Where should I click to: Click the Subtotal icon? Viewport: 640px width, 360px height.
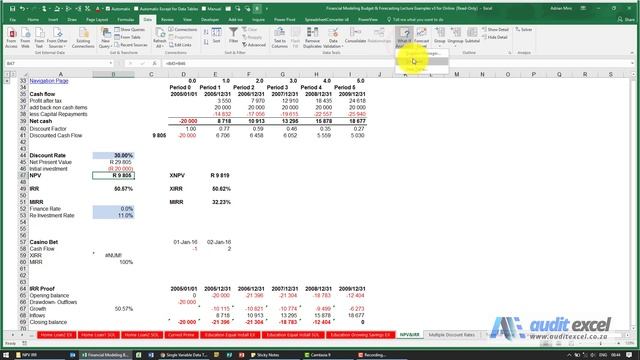[x=472, y=36]
